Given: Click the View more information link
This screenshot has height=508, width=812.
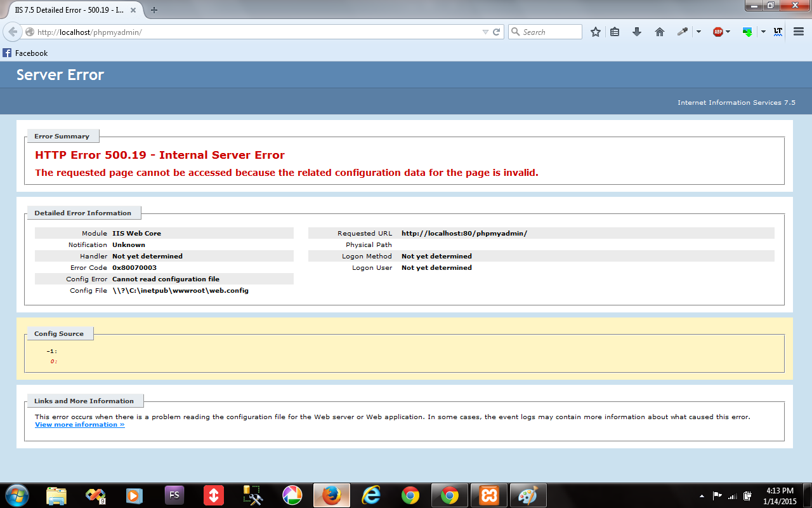Looking at the screenshot, I should coord(79,424).
